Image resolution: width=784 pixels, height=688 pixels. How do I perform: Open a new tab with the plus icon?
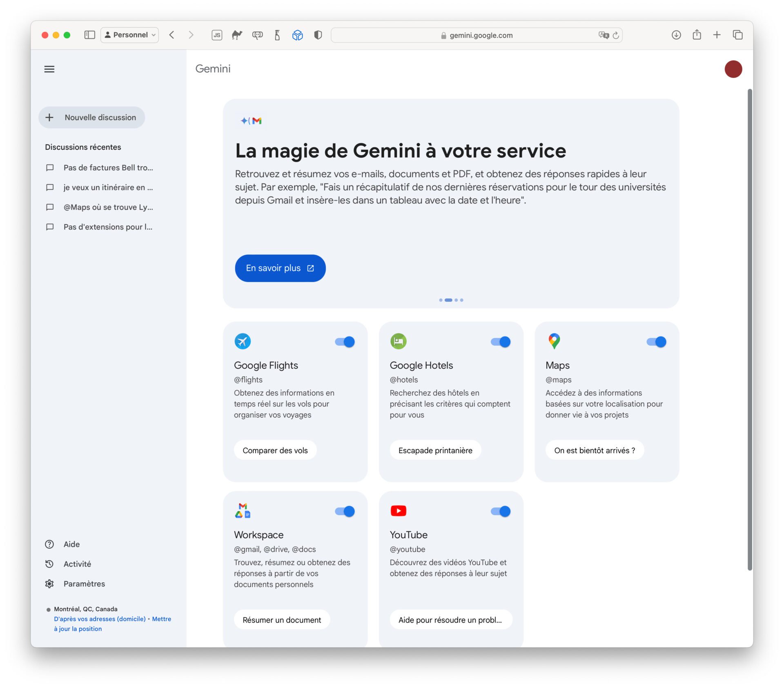click(717, 35)
